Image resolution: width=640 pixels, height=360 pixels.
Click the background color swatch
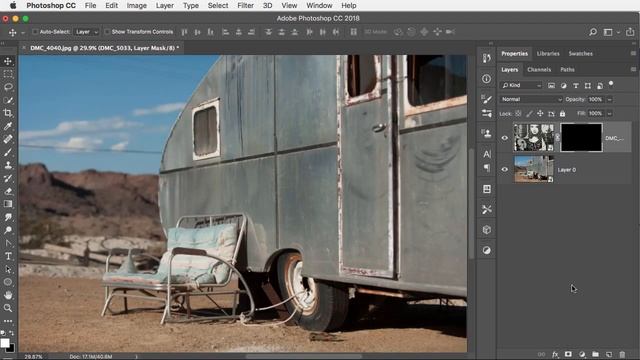point(11,349)
